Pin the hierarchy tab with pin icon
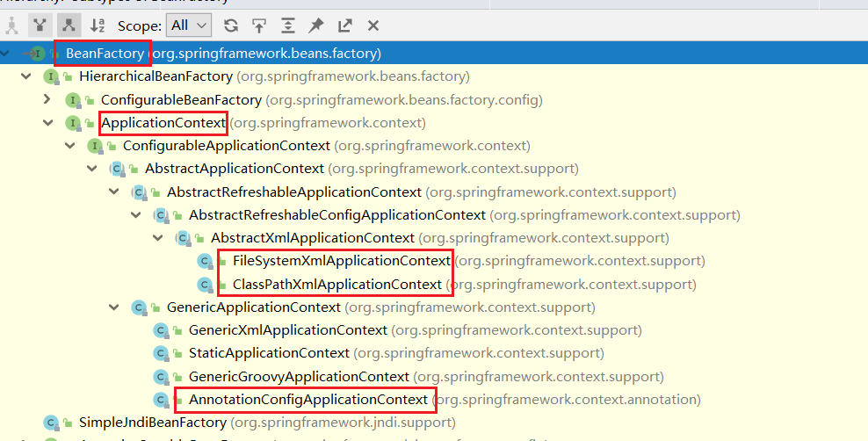The height and width of the screenshot is (441, 868). pyautogui.click(x=316, y=25)
